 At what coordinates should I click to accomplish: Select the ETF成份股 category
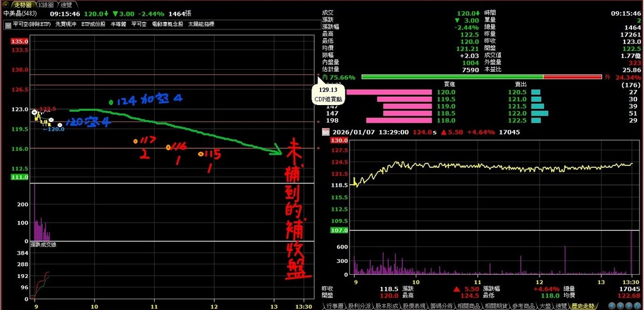point(92,25)
